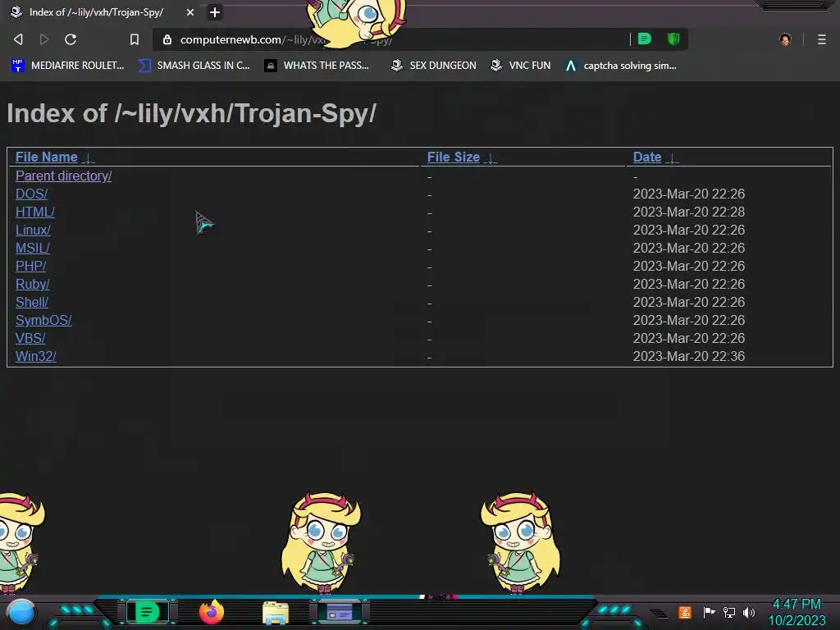The height and width of the screenshot is (630, 840).
Task: Click date 2023-Mar-20 22:28 of HTML row
Action: click(x=689, y=212)
